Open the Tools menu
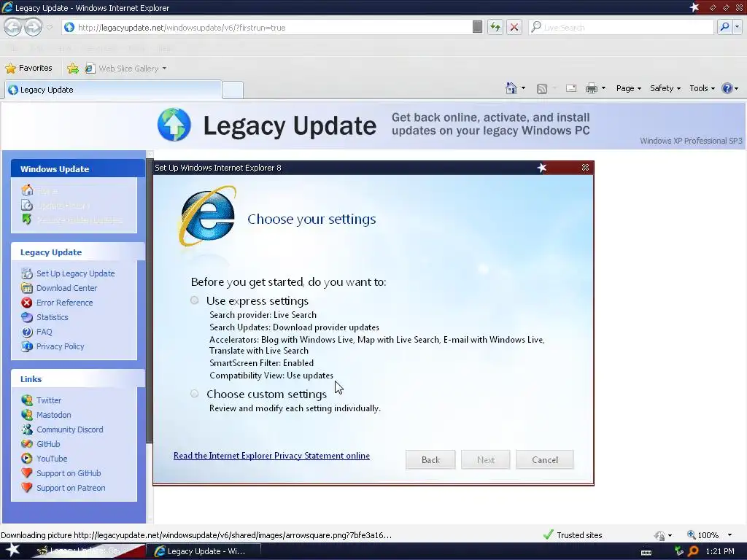This screenshot has height=560, width=747. (702, 88)
